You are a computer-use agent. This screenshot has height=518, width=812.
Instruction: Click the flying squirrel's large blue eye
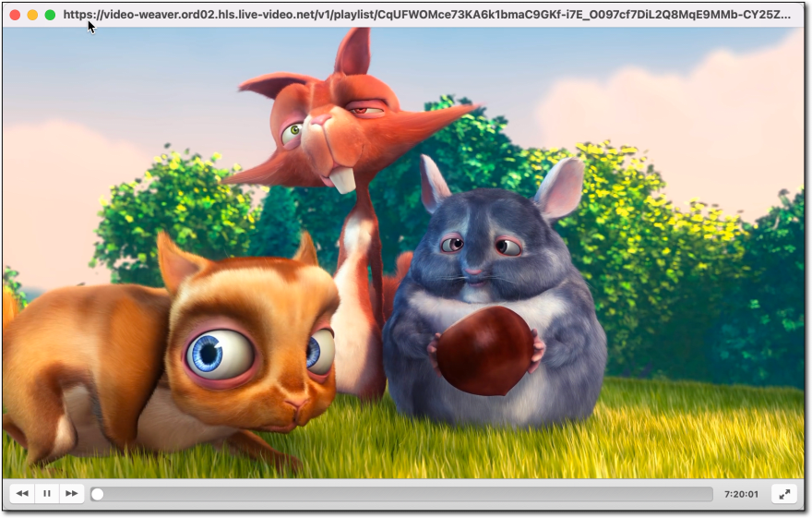pos(220,355)
